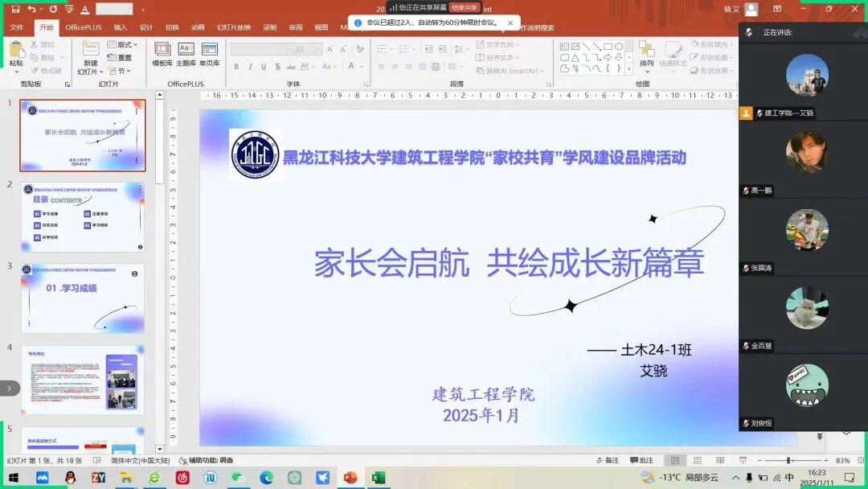Select the rectangle shape in shapes gallery

coord(608,47)
